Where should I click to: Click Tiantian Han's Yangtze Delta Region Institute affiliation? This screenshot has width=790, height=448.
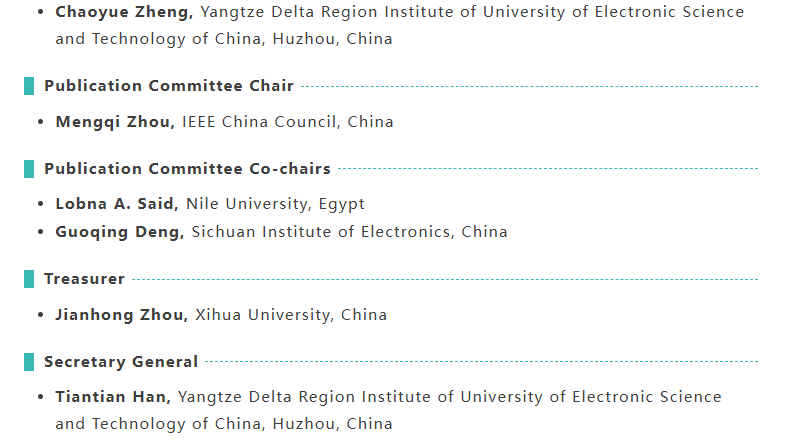tap(450, 397)
